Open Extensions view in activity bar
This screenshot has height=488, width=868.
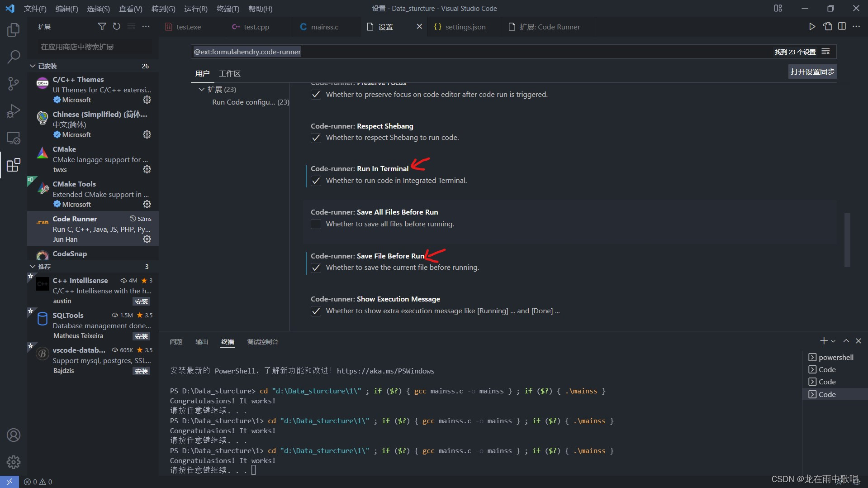(14, 165)
